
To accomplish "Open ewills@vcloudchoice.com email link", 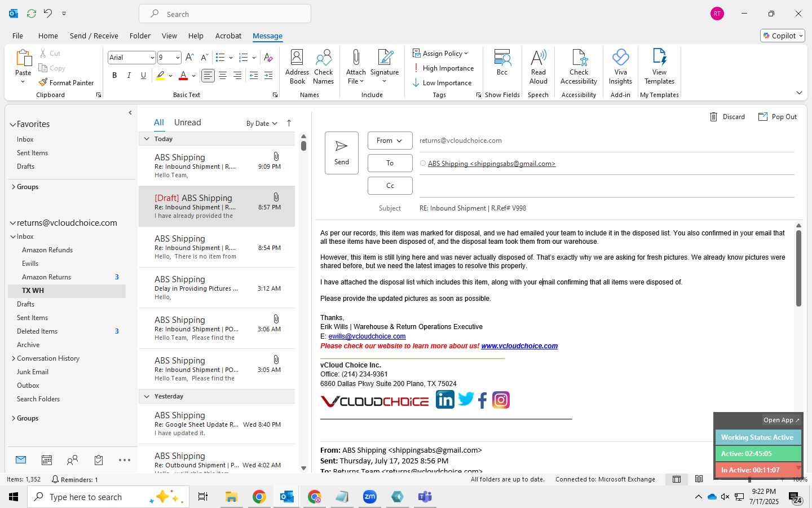I will point(367,336).
